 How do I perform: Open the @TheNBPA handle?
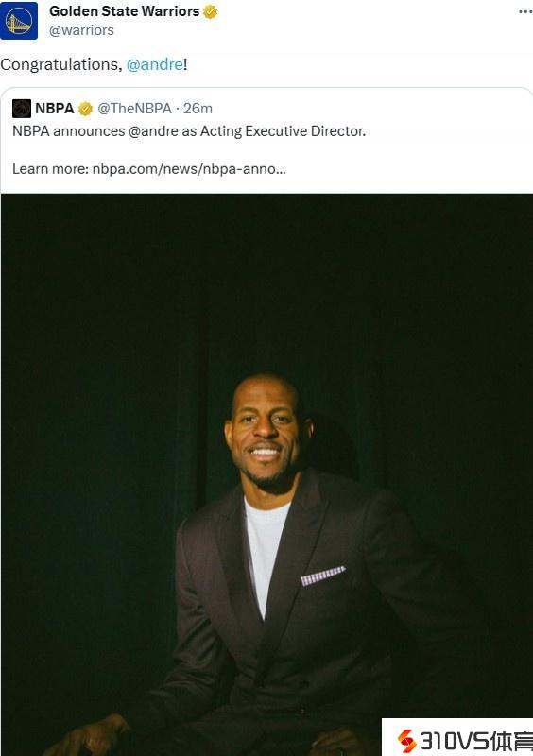click(x=134, y=109)
